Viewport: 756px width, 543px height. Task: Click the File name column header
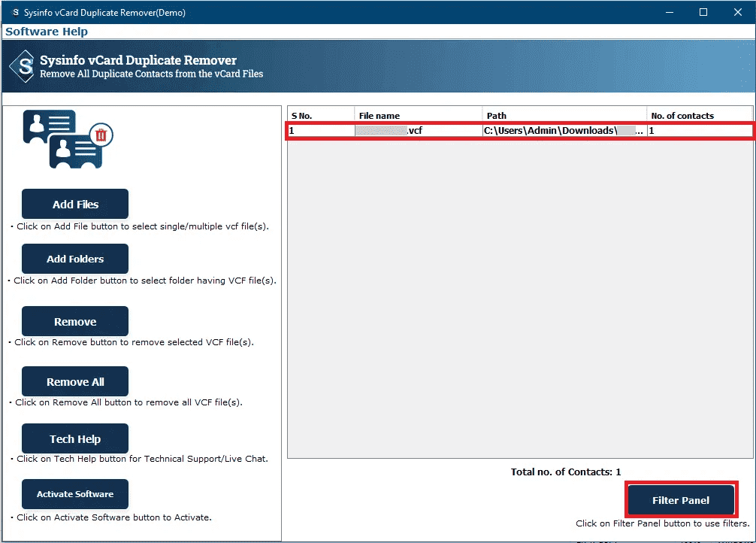click(x=380, y=115)
